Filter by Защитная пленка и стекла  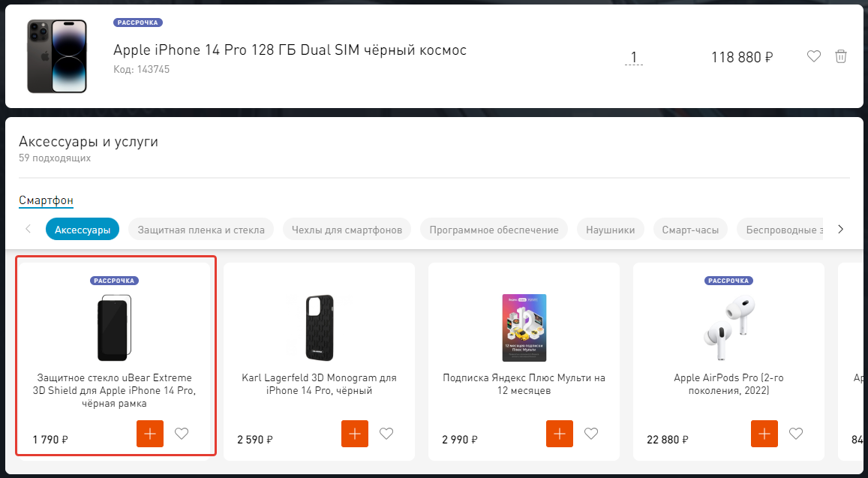[201, 230]
